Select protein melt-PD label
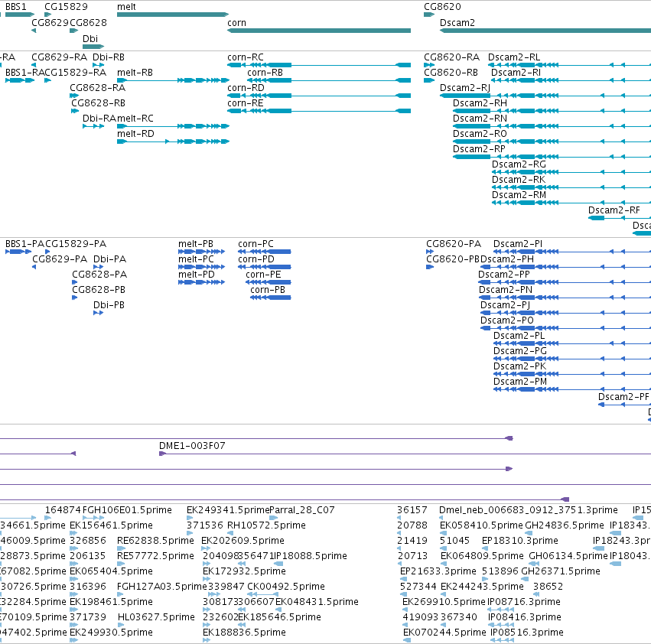This screenshot has height=644, width=651. 197,275
